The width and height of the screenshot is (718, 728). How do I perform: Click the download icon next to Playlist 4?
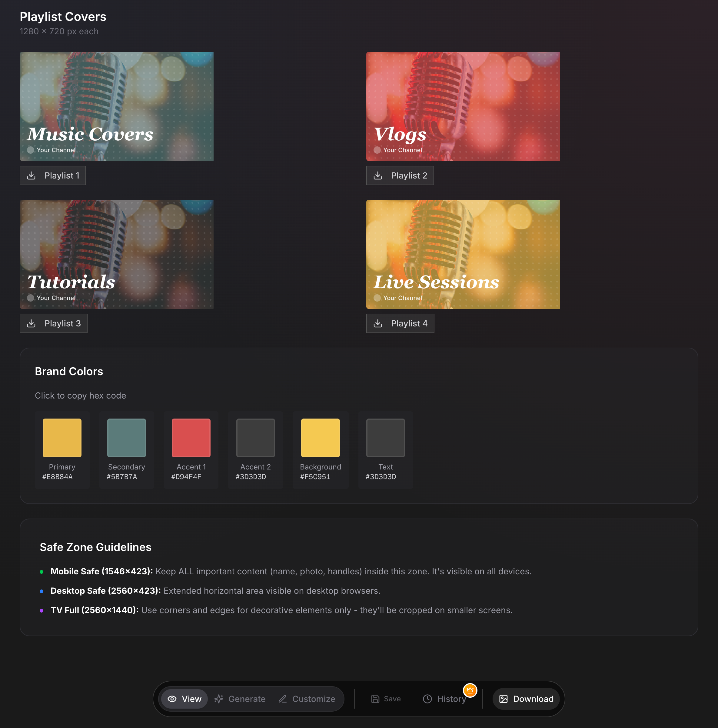[377, 323]
